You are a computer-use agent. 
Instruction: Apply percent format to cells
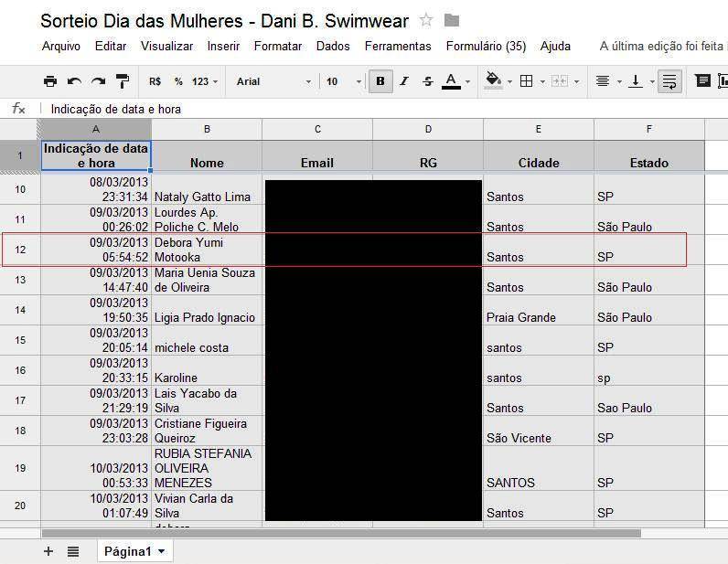[x=178, y=81]
